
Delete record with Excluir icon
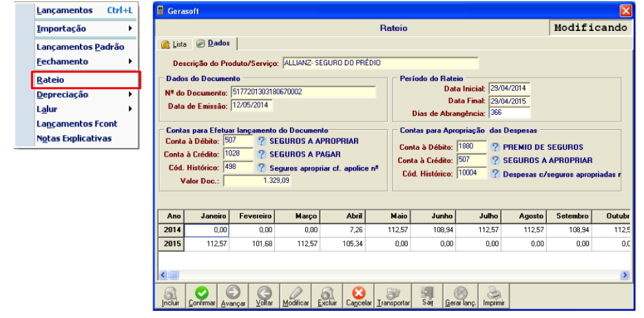[x=328, y=296]
